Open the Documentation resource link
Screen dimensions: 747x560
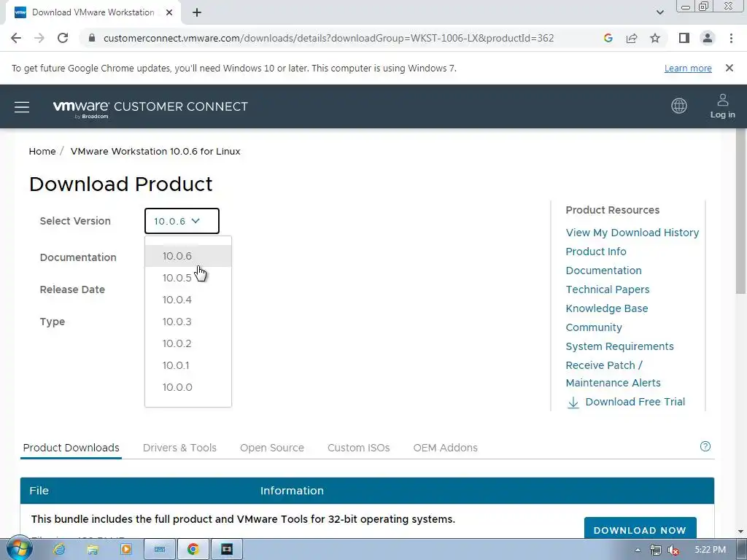tap(603, 271)
